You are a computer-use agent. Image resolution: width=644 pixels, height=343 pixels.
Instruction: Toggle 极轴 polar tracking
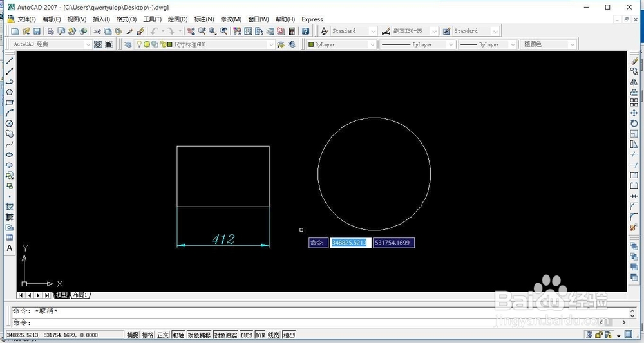click(178, 335)
